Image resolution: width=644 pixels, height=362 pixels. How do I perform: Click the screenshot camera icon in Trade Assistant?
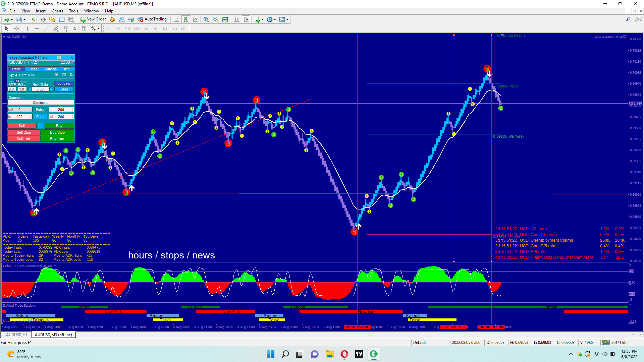(x=59, y=57)
